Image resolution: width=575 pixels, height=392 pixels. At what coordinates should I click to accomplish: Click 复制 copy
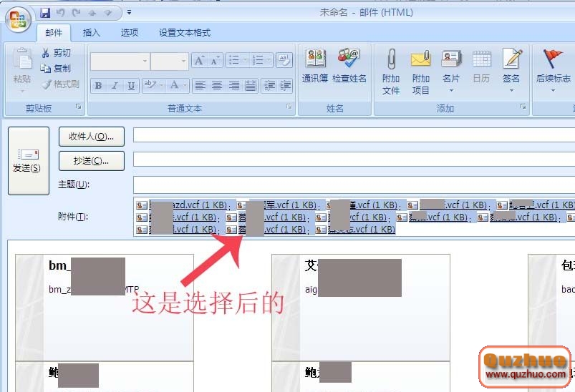[x=56, y=69]
